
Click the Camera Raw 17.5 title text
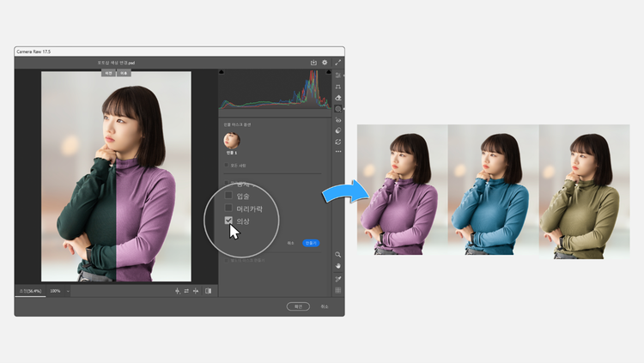tap(33, 51)
